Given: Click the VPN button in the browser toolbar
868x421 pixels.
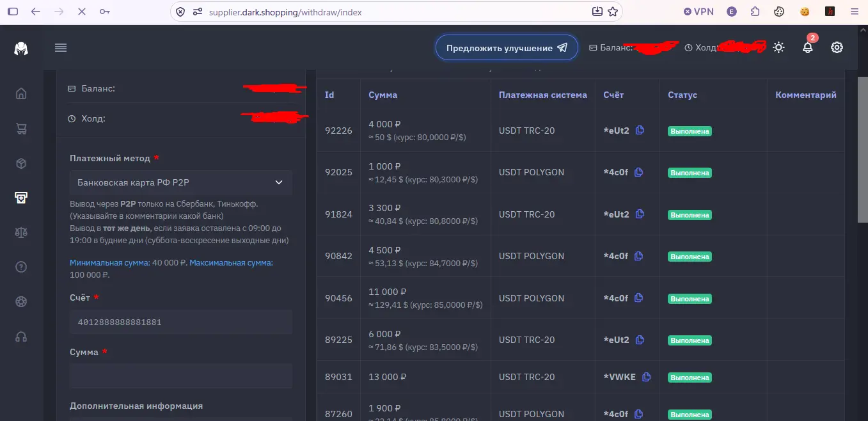Looking at the screenshot, I should 698,12.
